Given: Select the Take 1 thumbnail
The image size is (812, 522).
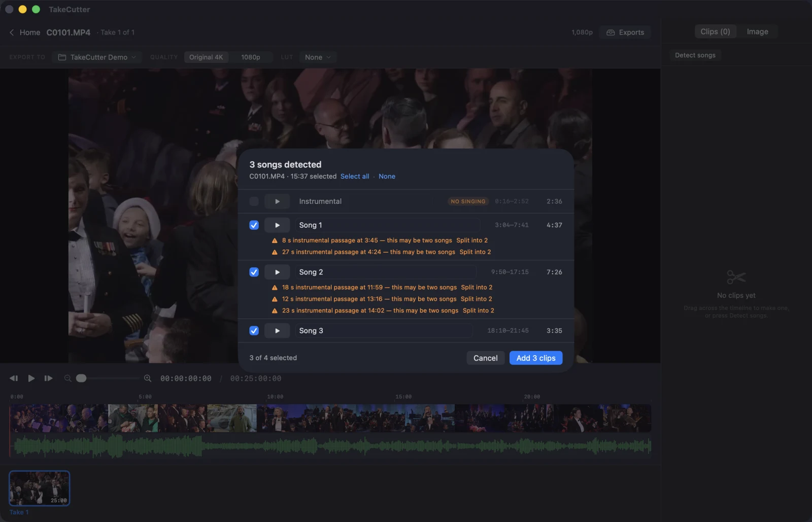Looking at the screenshot, I should [x=40, y=489].
